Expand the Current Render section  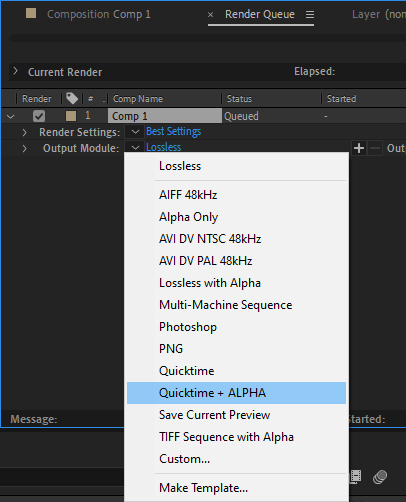[x=15, y=71]
